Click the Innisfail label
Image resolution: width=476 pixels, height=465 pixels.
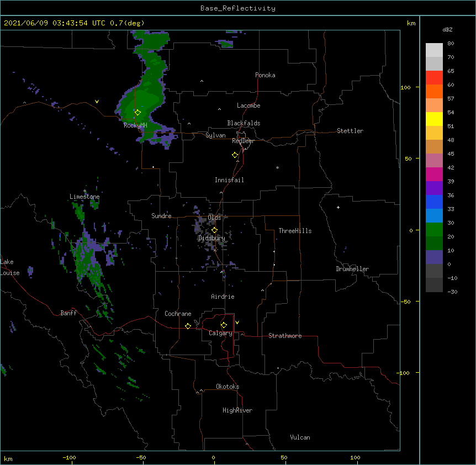click(229, 180)
